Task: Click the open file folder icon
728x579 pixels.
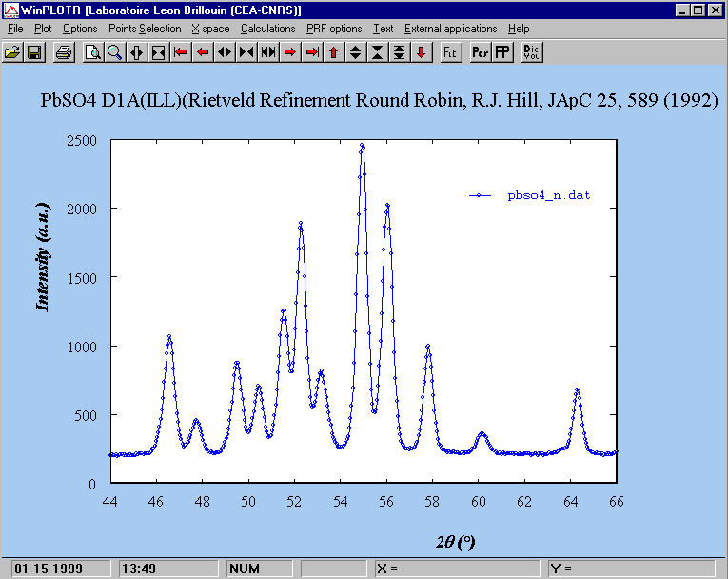Action: (12, 51)
